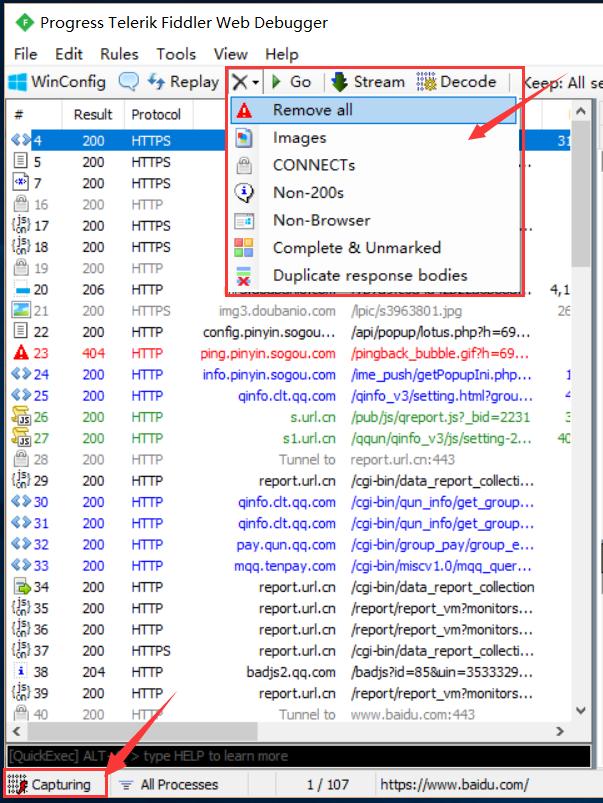Select Complete & Unmarked menu entry
The height and width of the screenshot is (803, 603).
pos(373,248)
